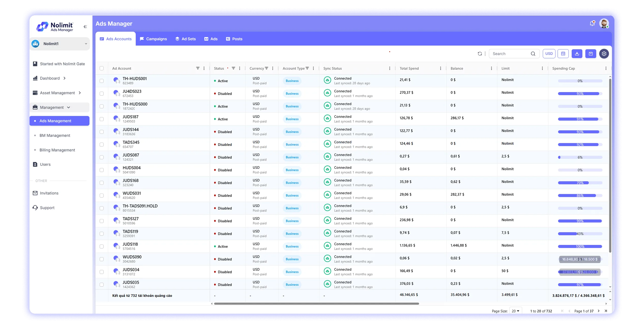Click the JU4DS023 spending cap progress bar
Image resolution: width=644 pixels, height=333 pixels.
coord(580,94)
